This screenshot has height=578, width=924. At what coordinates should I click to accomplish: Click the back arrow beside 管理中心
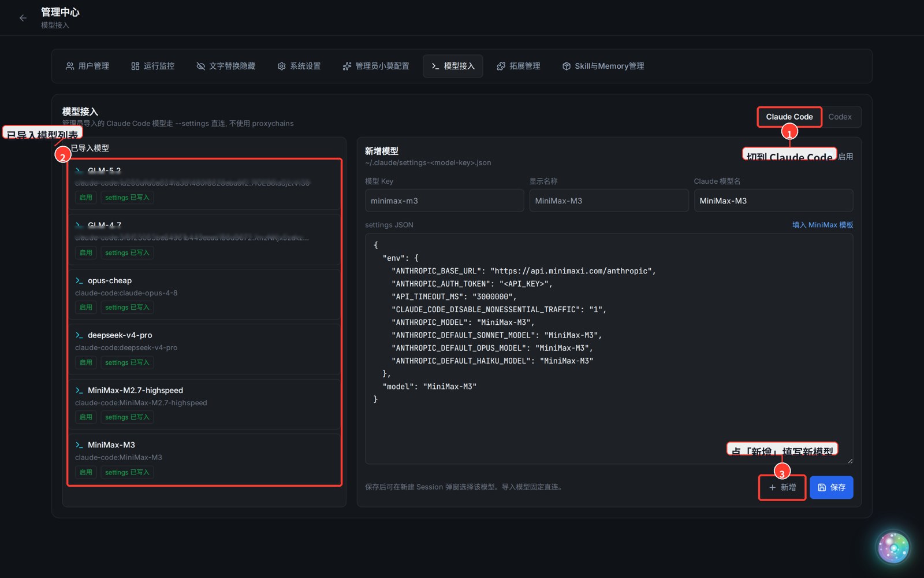coord(23,18)
